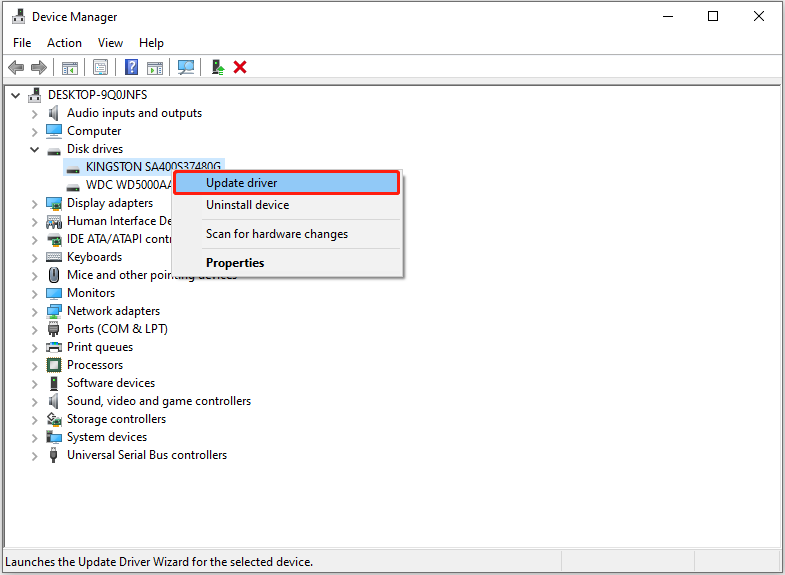The width and height of the screenshot is (785, 575).
Task: Click the Universal Serial Bus controllers icon
Action: 53,455
